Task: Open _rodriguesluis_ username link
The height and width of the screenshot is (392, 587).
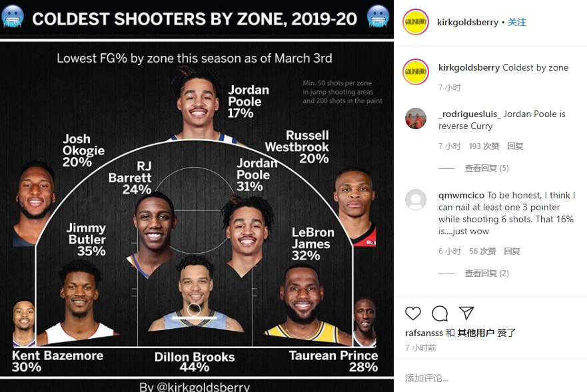Action: (470, 114)
